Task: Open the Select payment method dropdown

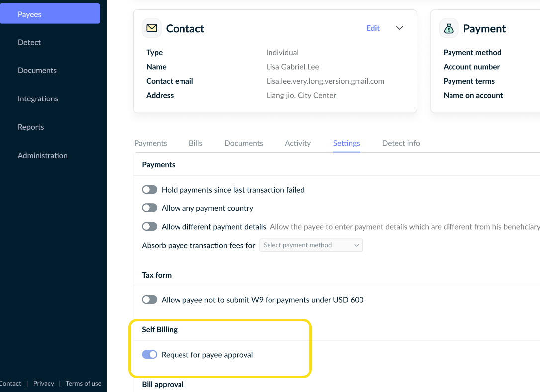Action: (311, 245)
